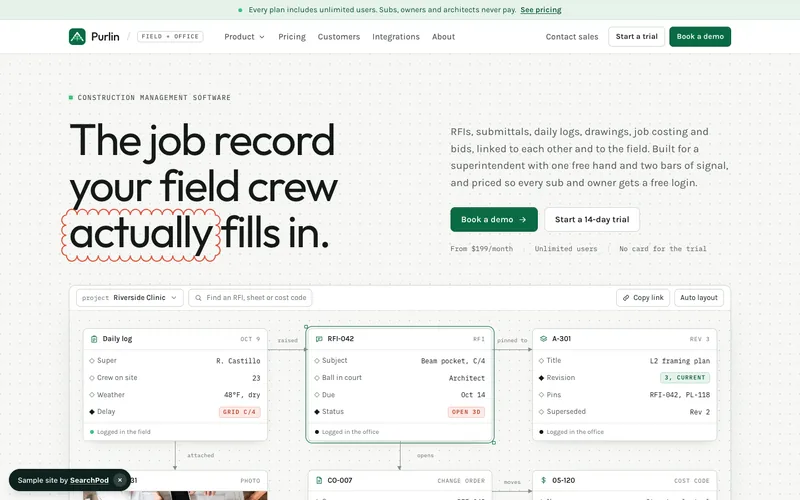Click Logged in the office in RFI-042 card

[x=350, y=432]
